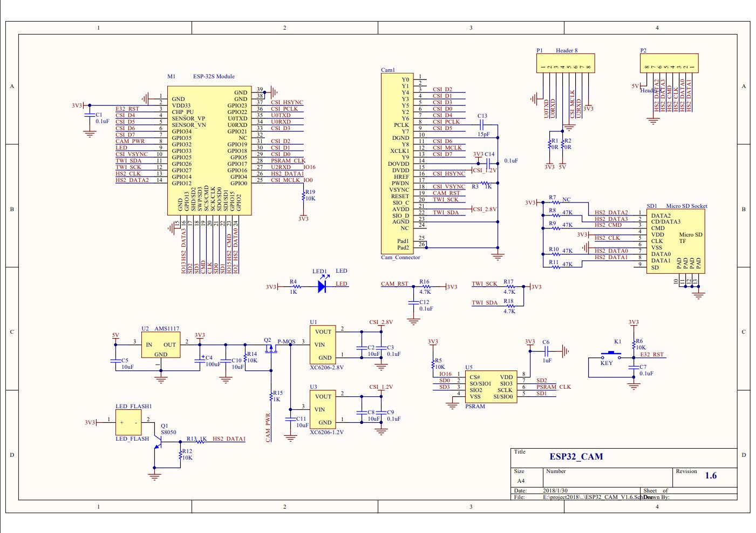This screenshot has height=533, width=756.
Task: Select capacitor C13 15pF symbol
Action: [x=482, y=125]
